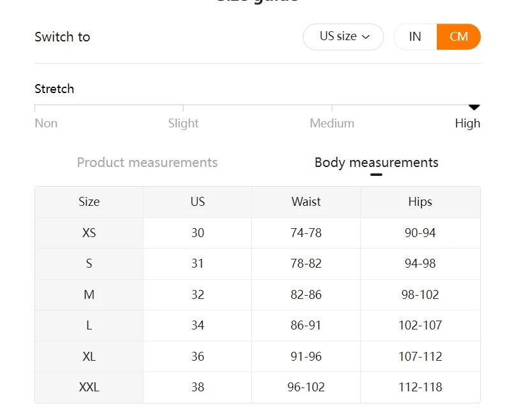Switch units to IN

pos(415,37)
